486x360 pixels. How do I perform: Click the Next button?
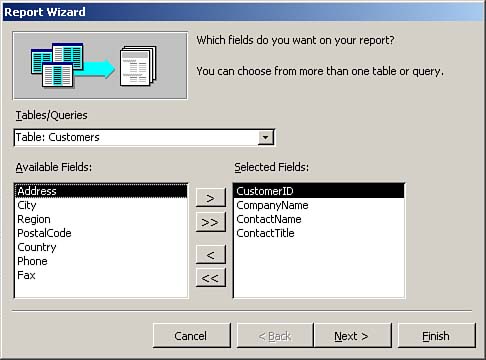click(x=352, y=336)
